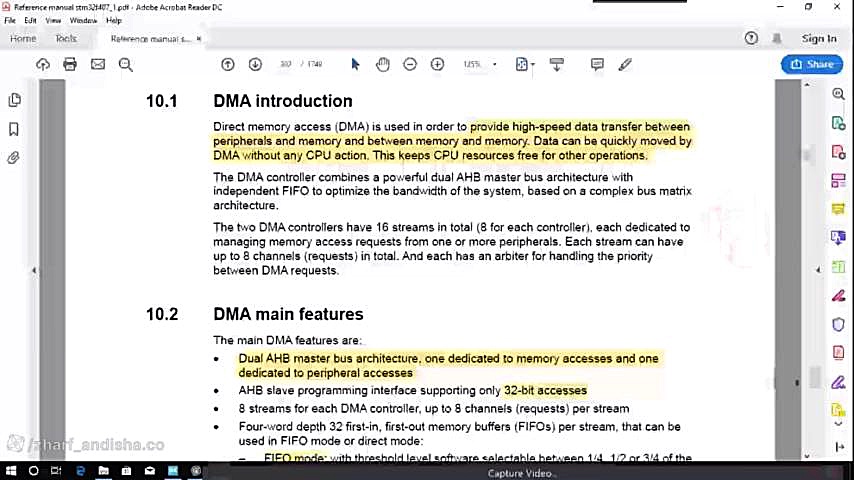Open the attachments paperclip panel
The width and height of the screenshot is (854, 480).
point(14,158)
